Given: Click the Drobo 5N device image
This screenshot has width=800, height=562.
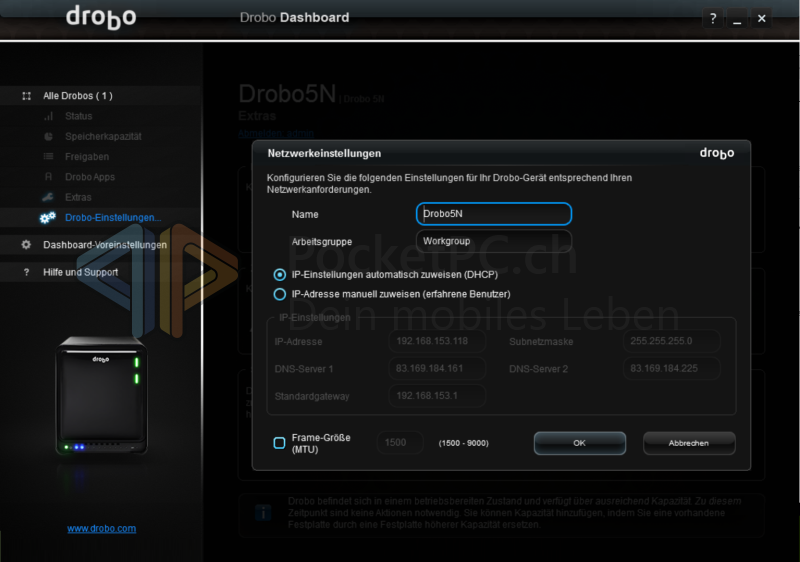Looking at the screenshot, I should [x=102, y=396].
